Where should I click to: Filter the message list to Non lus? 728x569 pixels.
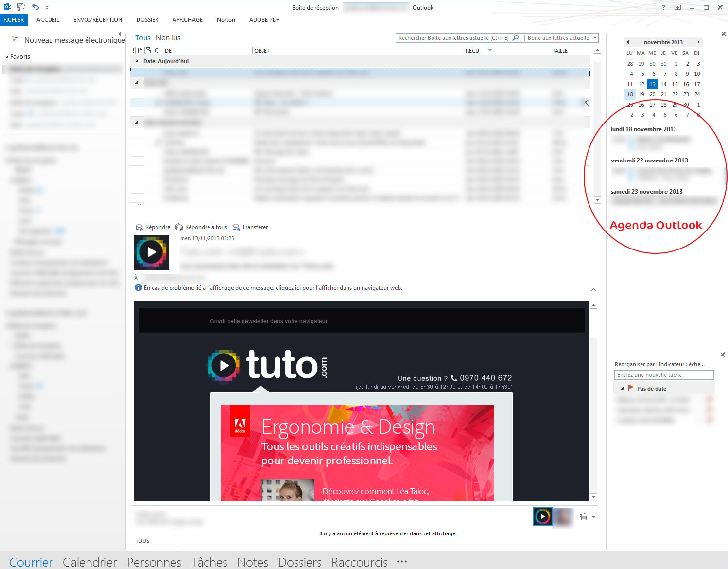coord(168,38)
